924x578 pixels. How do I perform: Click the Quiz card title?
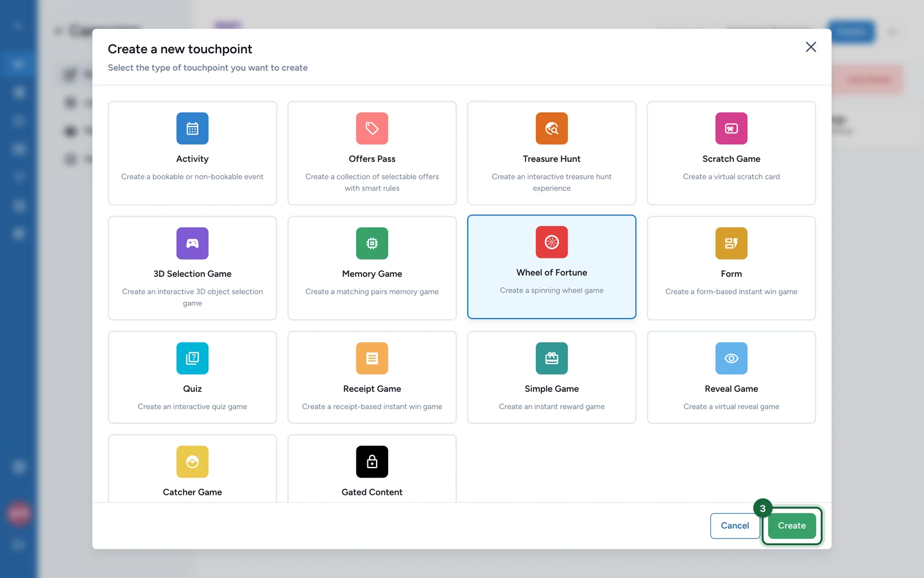coord(192,389)
